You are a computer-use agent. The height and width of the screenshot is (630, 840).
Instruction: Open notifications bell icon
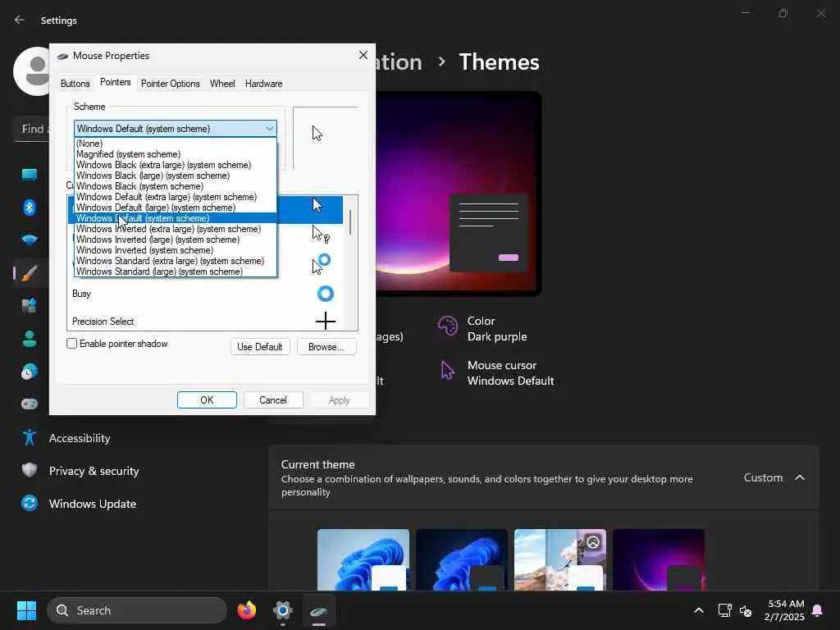[x=818, y=610]
